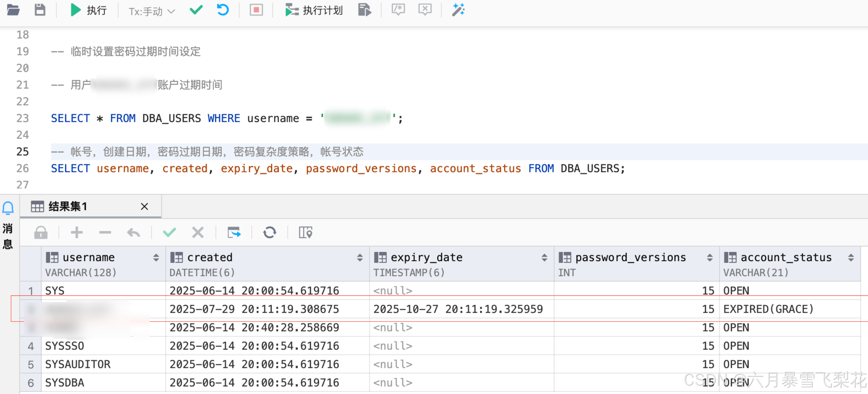The image size is (868, 394).
Task: Commit the transaction with the green checkmark
Action: (x=196, y=10)
